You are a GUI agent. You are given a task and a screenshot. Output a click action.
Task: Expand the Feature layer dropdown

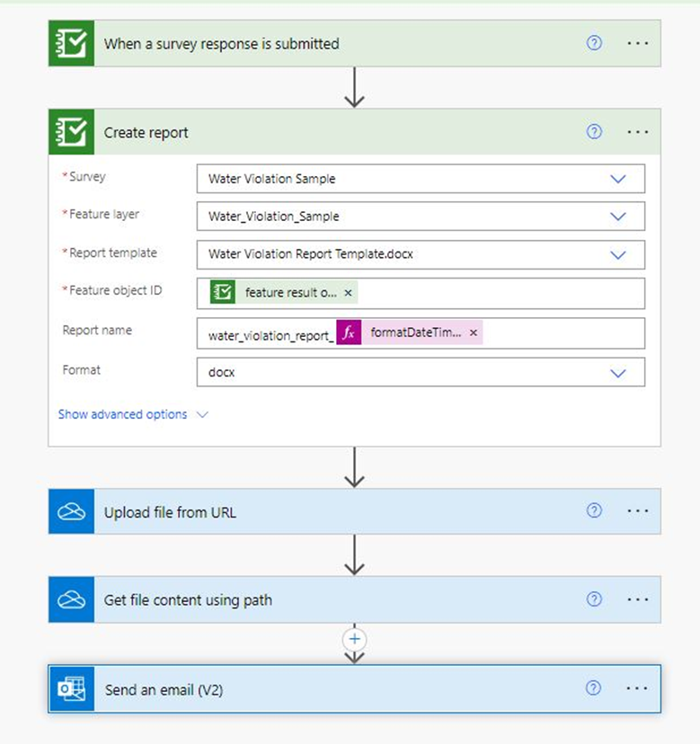pos(618,217)
